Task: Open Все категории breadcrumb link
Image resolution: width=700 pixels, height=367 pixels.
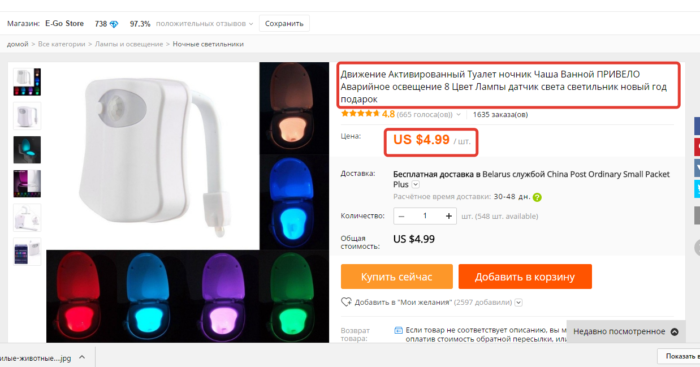Action: (61, 44)
